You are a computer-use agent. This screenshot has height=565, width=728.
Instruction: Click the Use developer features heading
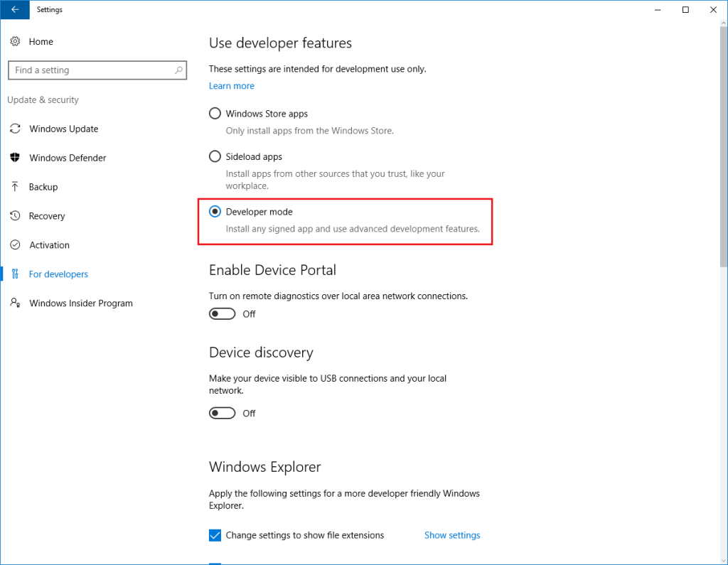(280, 43)
